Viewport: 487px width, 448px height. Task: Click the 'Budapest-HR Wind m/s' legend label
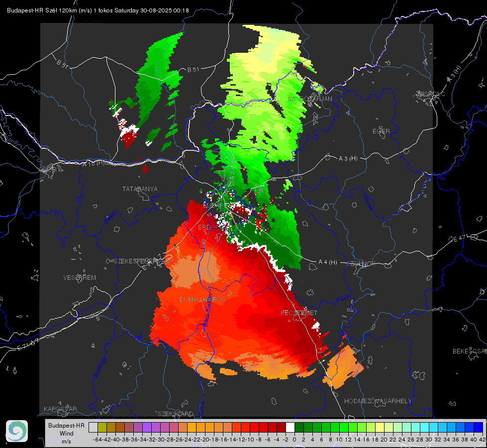67,434
